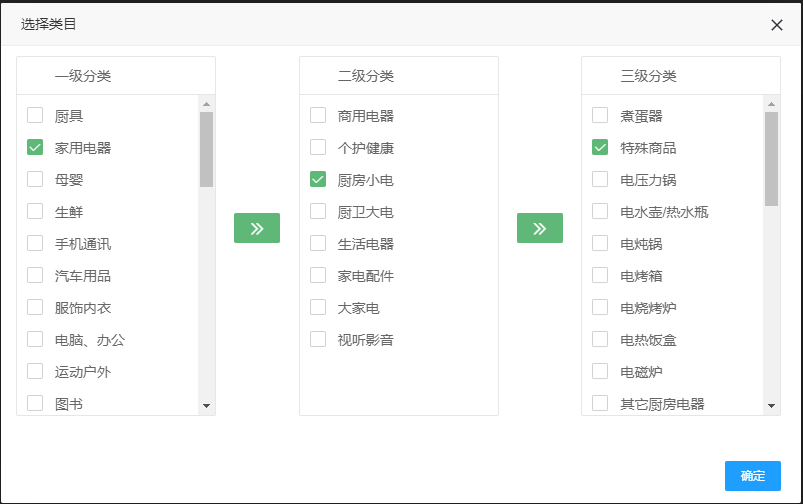Click scrollbar thumb of 三级分类 list
Viewport: 803px width, 504px height.
771,159
